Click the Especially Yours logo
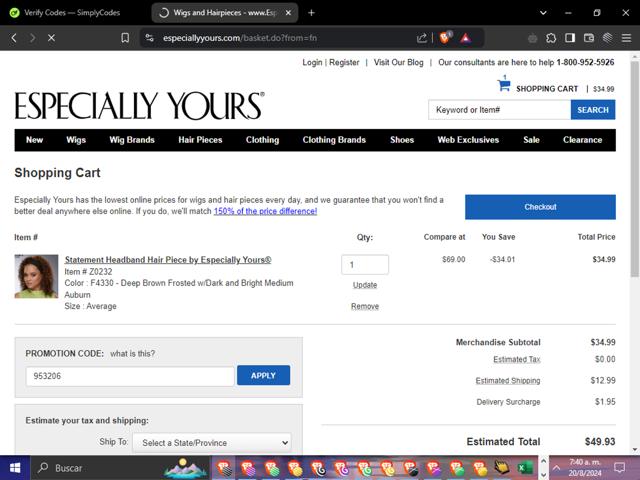Viewport: 640px width, 480px height. [139, 106]
